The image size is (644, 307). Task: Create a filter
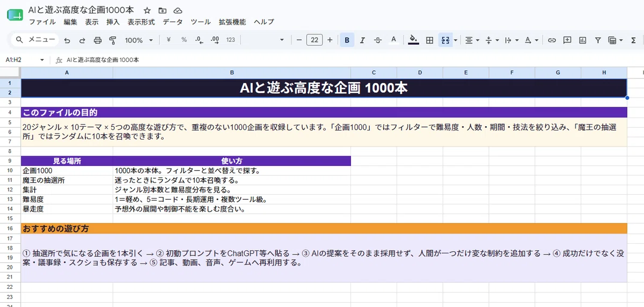(597, 40)
